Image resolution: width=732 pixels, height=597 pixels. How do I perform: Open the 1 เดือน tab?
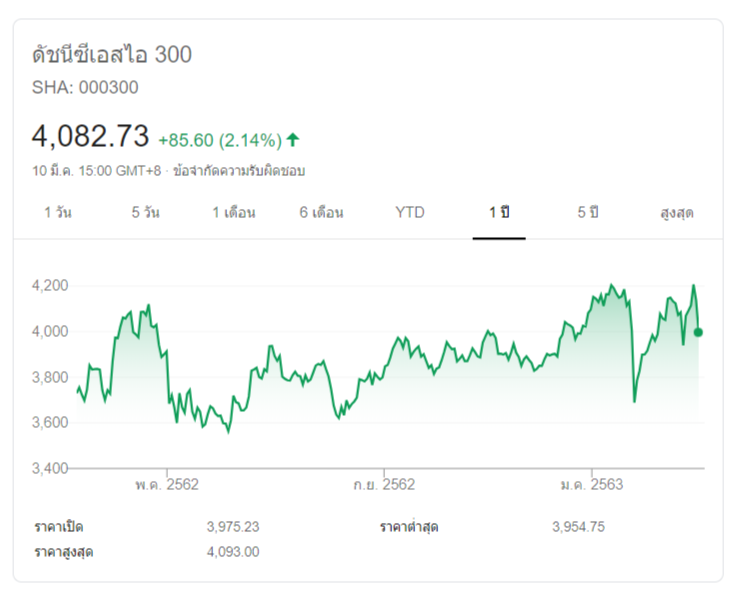tap(233, 212)
